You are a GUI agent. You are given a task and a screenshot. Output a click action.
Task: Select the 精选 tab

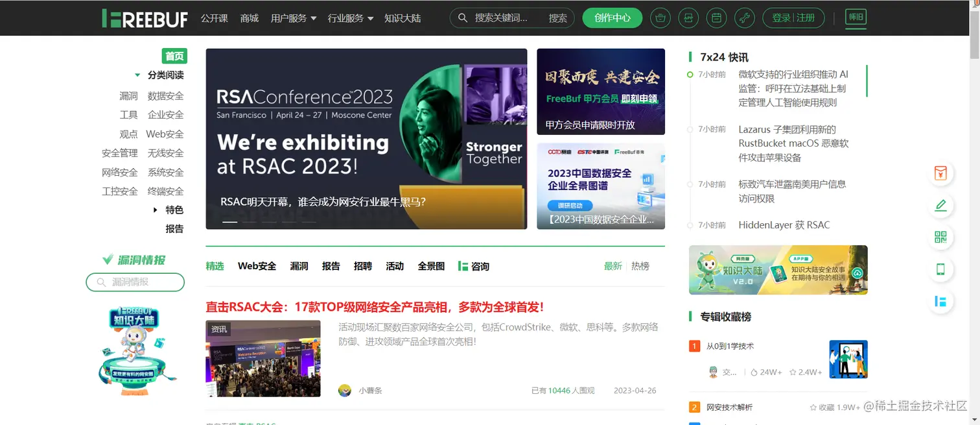(x=215, y=266)
